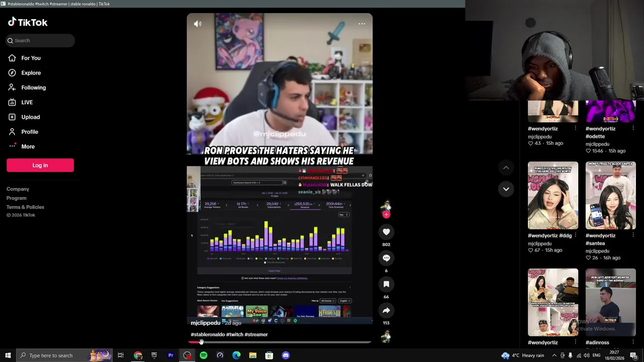Open Spotify from the taskbar
Screen dimensions: 644x362
pos(203,355)
